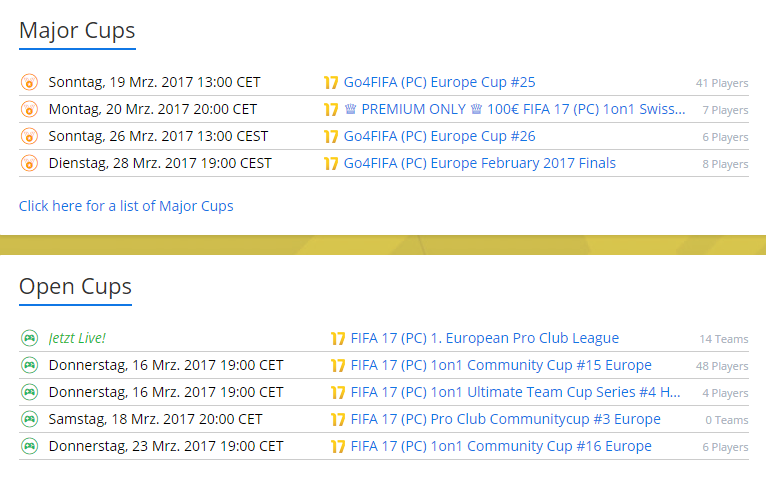Image resolution: width=766 pixels, height=481 pixels.
Task: Click green gamepad icon beside Samstag, 18 Mrz.
Action: click(x=28, y=419)
